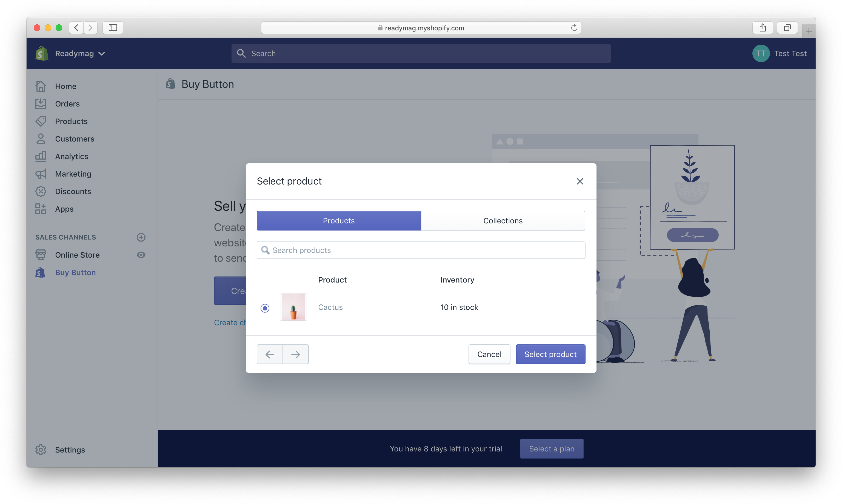Click the Buy Button bag icon
The image size is (842, 504).
(x=41, y=272)
